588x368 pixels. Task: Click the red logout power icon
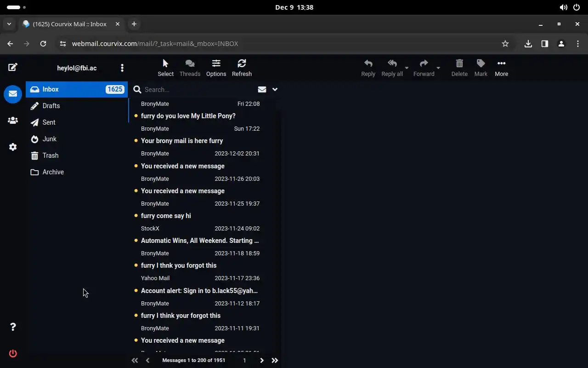pyautogui.click(x=13, y=353)
